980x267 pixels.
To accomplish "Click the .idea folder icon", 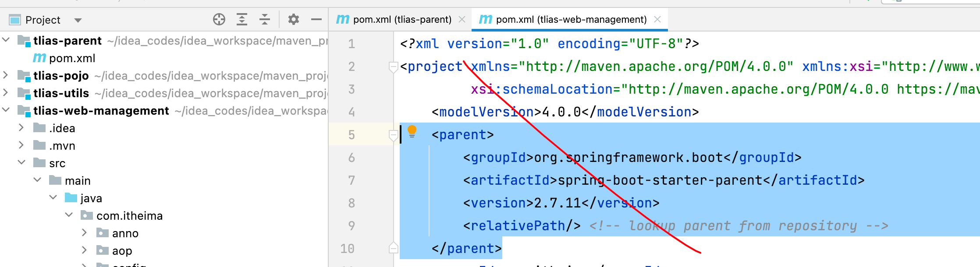I will point(39,128).
